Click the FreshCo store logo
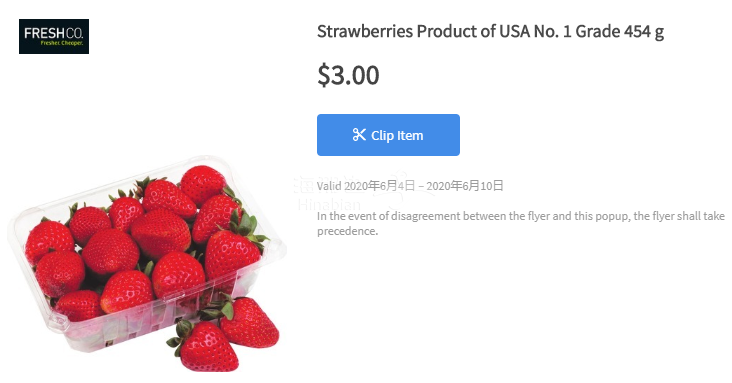This screenshot has height=383, width=732. click(54, 36)
